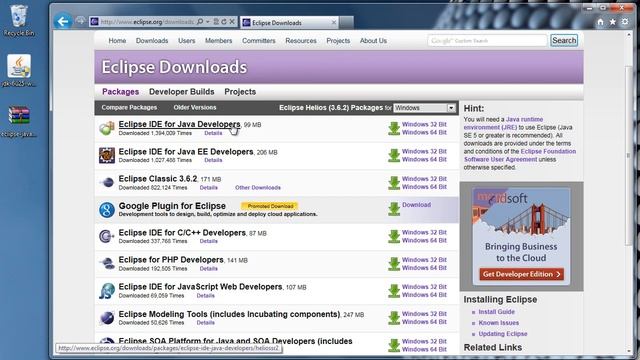The image size is (640, 360).
Task: Click the browser back arrow button
Action: (x=63, y=21)
